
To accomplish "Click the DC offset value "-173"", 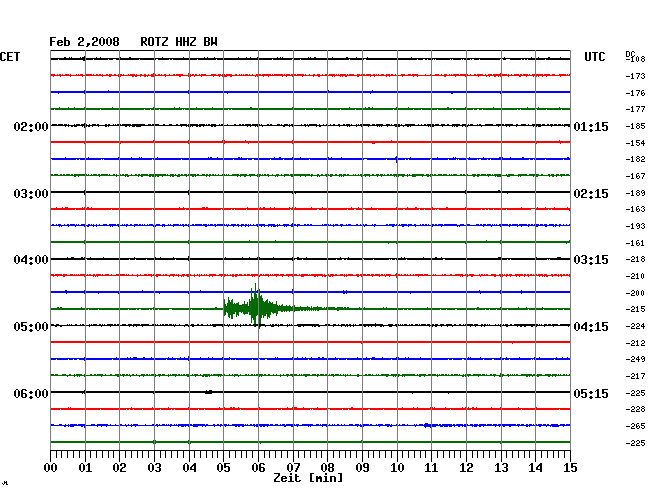I will (x=635, y=76).
